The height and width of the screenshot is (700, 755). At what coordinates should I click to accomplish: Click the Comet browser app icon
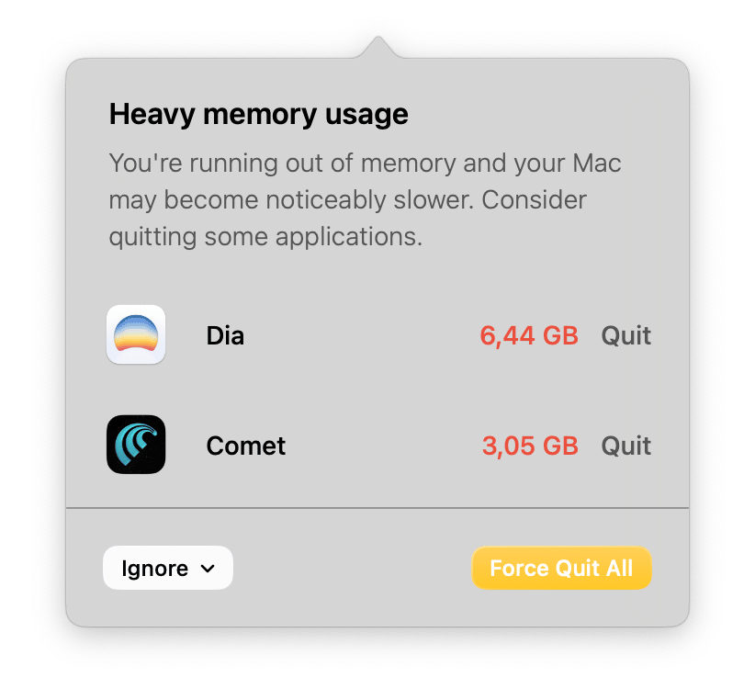pos(136,445)
